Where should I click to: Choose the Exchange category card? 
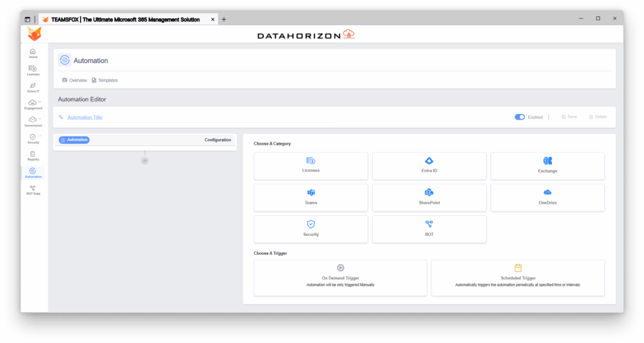pos(548,166)
